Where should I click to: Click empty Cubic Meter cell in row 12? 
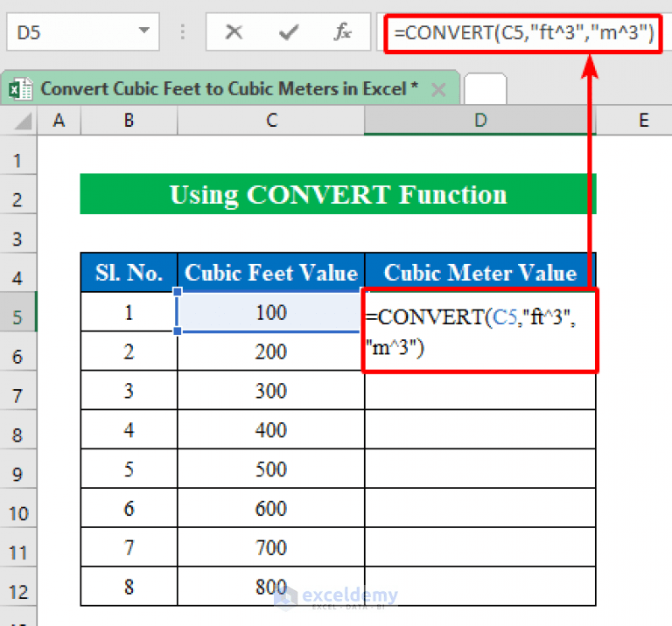point(480,587)
